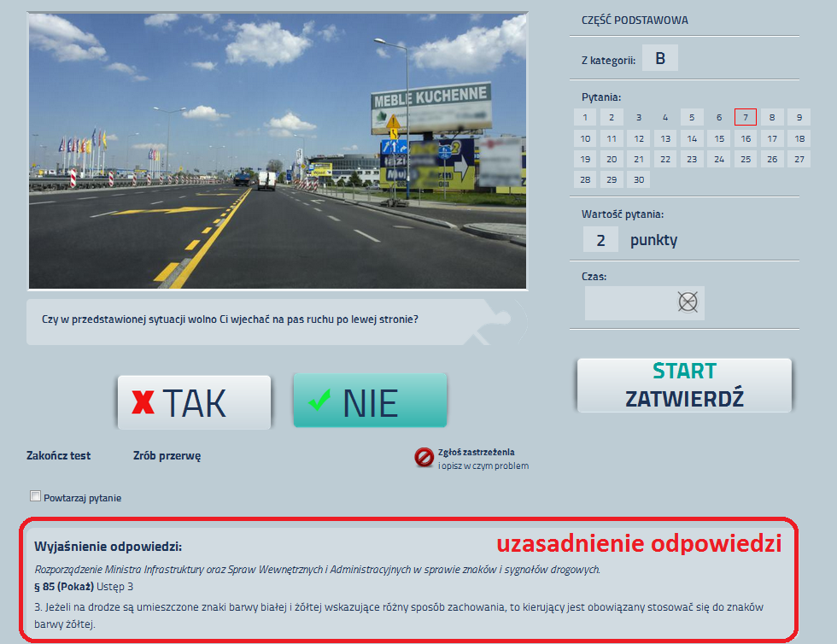Screen dimensions: 837x644
Task: Click the (Pokaż) link next to § 85
Action: 76,586
